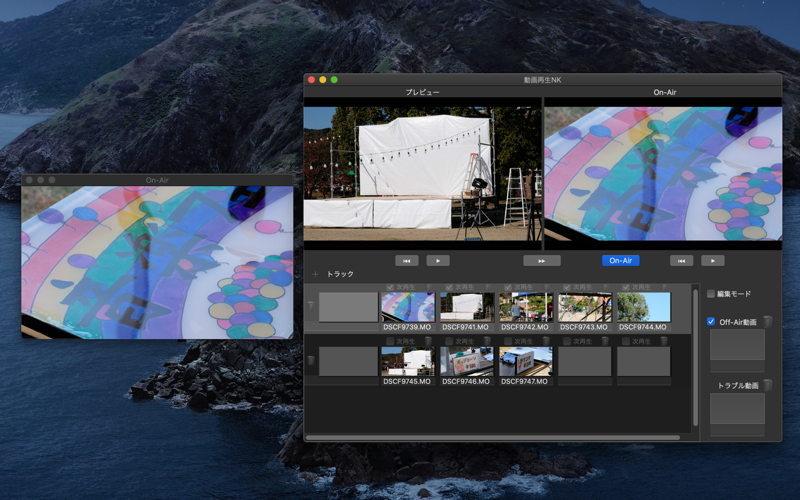This screenshot has width=800, height=500.
Task: Uncheck the Off-Air動画 checkbox
Action: [711, 321]
